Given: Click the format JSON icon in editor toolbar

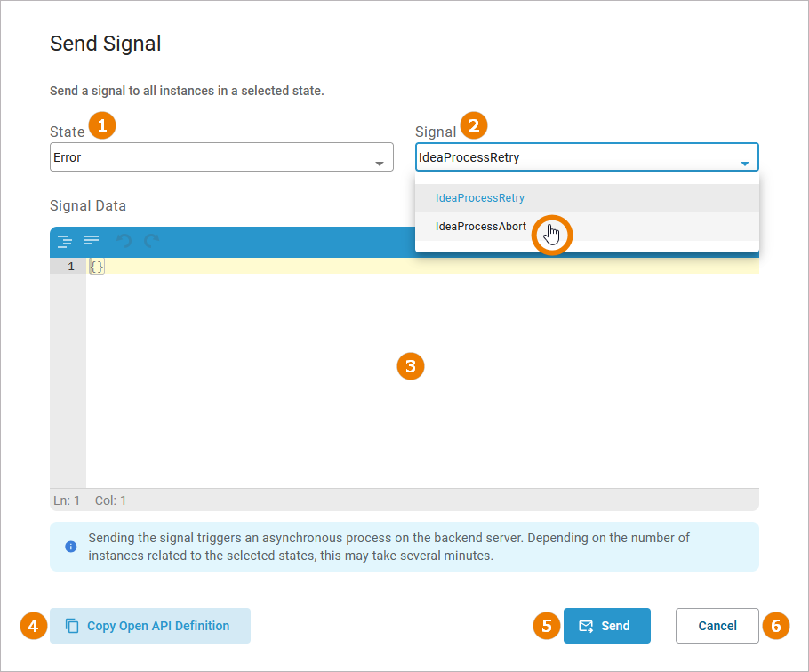Looking at the screenshot, I should pos(65,241).
